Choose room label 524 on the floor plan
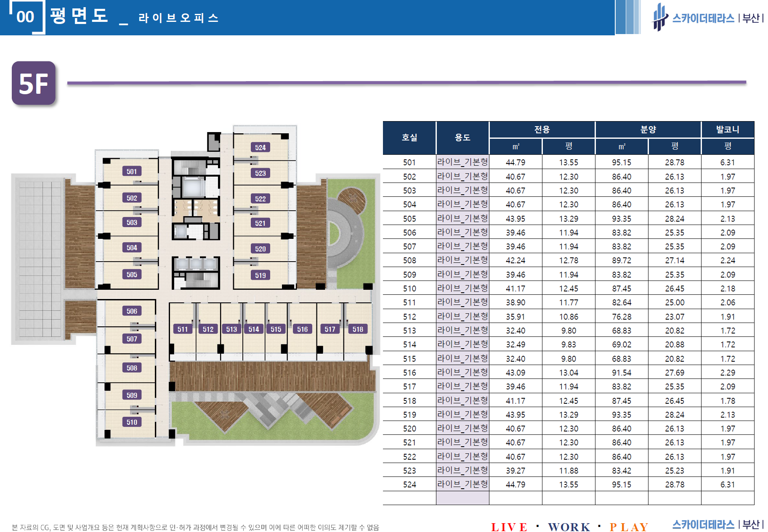This screenshot has width=768, height=532. pos(260,147)
